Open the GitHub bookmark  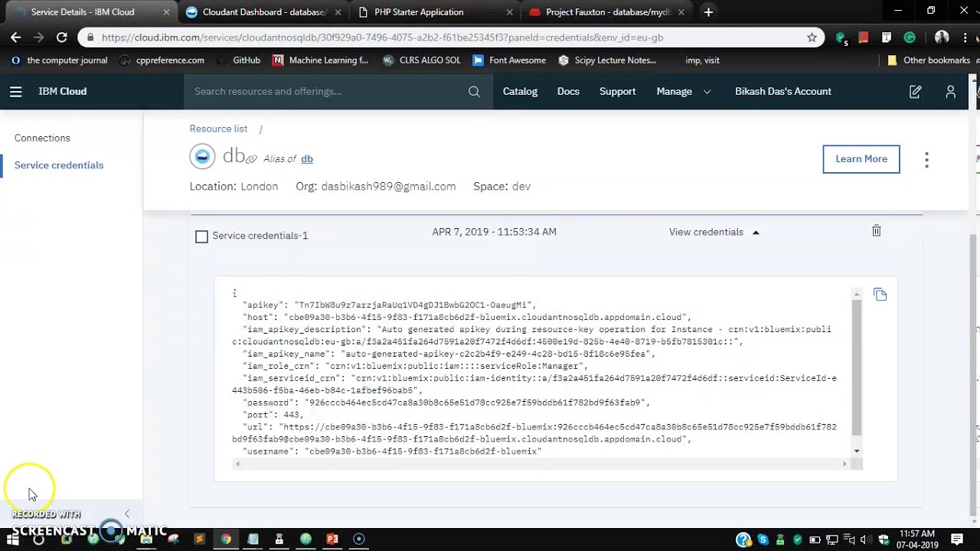[x=237, y=60]
